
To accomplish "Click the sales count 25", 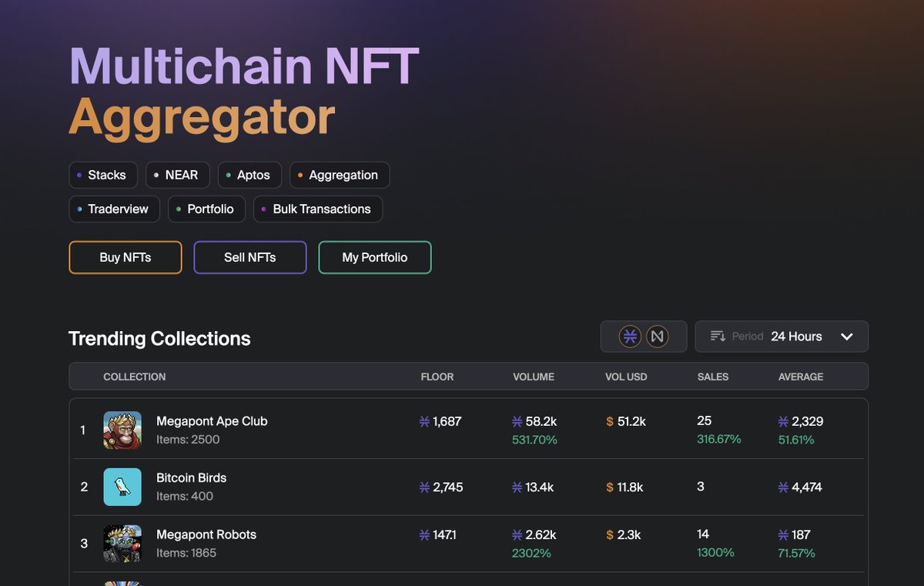I will (x=704, y=420).
